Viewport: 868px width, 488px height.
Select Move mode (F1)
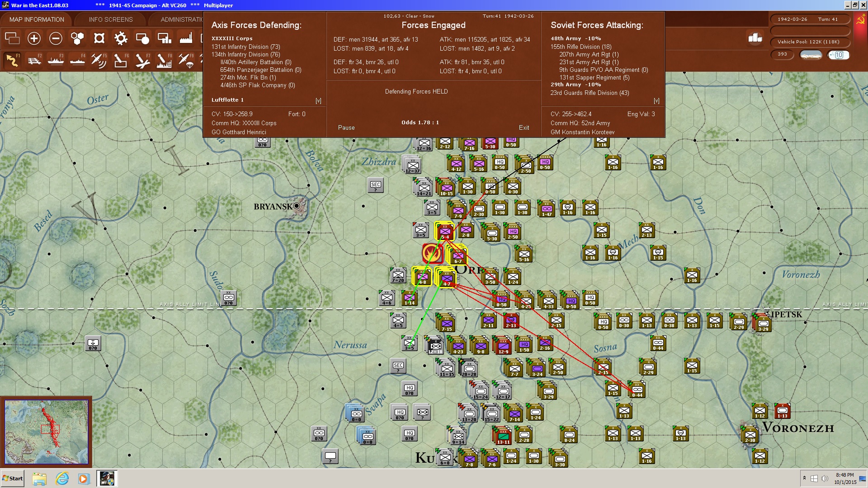(x=12, y=61)
